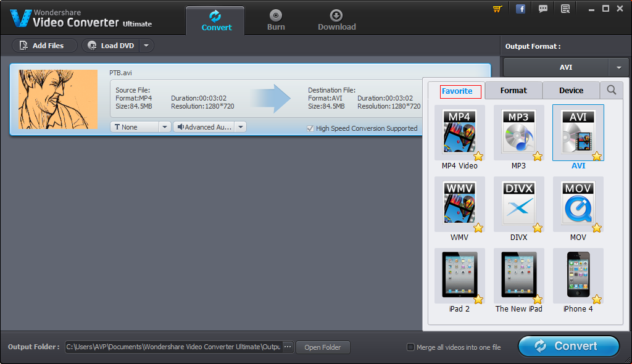Image resolution: width=632 pixels, height=364 pixels.
Task: Toggle the favorite star on iPad 2
Action: coord(478,299)
